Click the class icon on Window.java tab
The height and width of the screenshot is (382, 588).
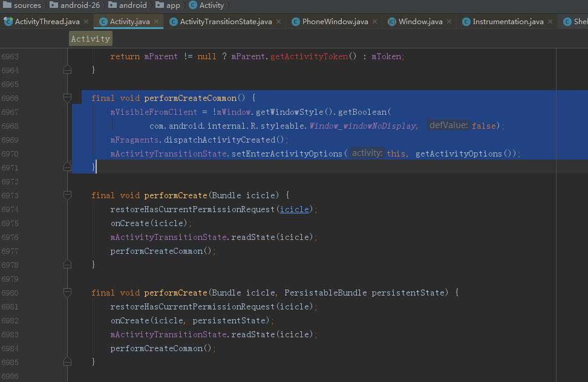pos(391,22)
